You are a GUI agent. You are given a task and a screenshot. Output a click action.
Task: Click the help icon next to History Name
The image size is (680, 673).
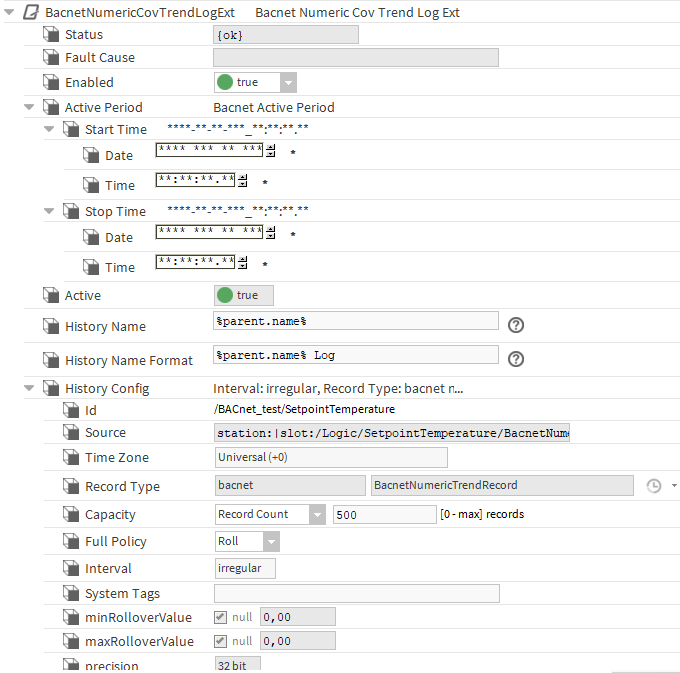[x=516, y=325]
